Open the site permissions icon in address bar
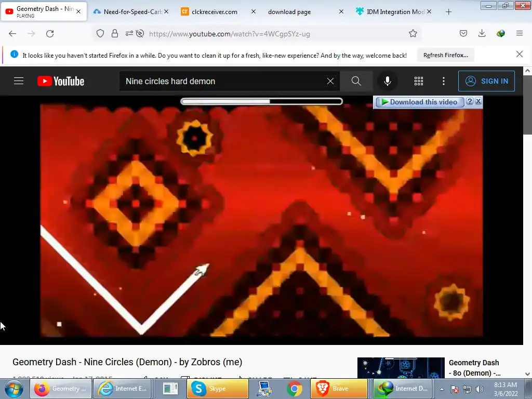 (x=129, y=34)
